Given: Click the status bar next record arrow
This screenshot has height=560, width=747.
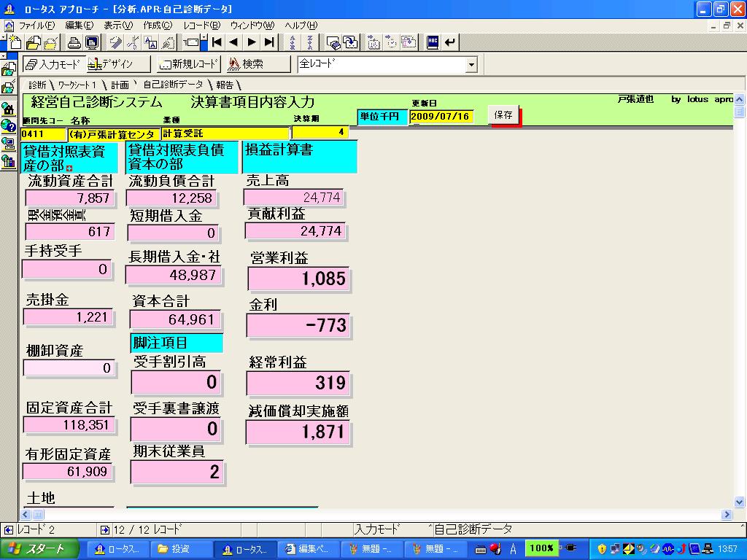Looking at the screenshot, I should 105,529.
